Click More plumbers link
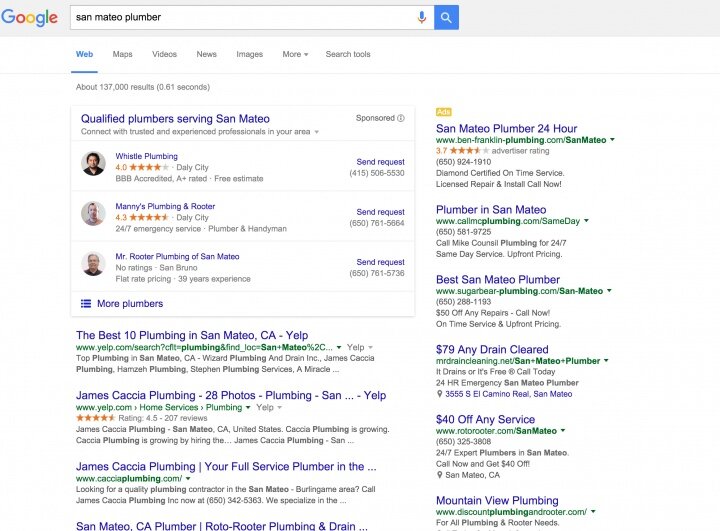720x531 pixels. 130,304
